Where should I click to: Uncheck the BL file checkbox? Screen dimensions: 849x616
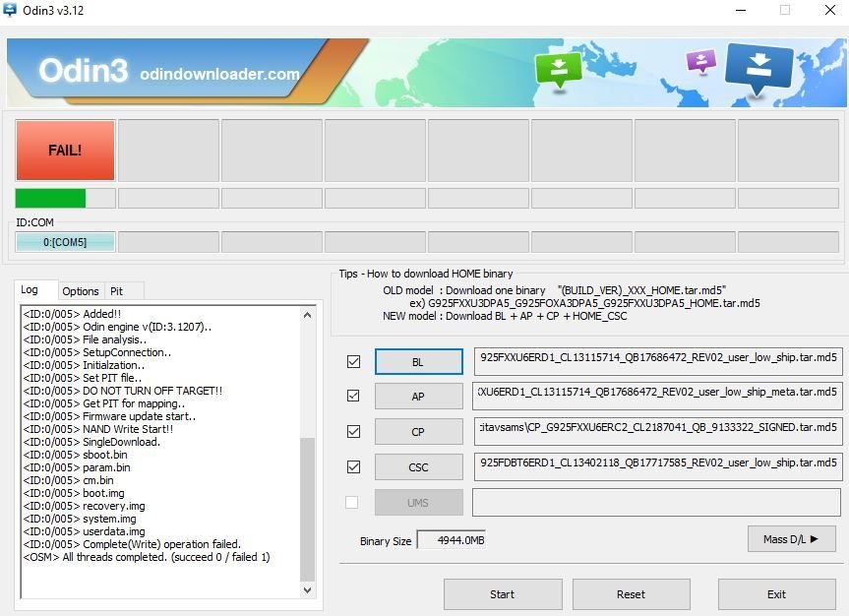353,361
